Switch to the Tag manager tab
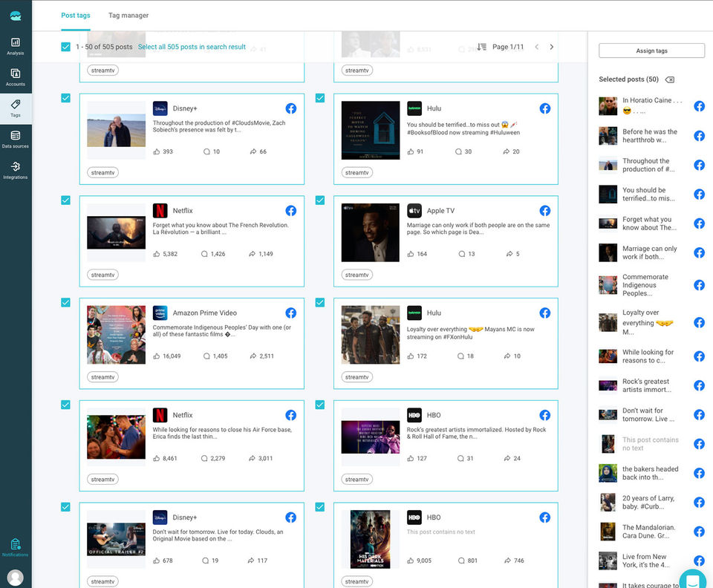713x588 pixels. point(128,16)
